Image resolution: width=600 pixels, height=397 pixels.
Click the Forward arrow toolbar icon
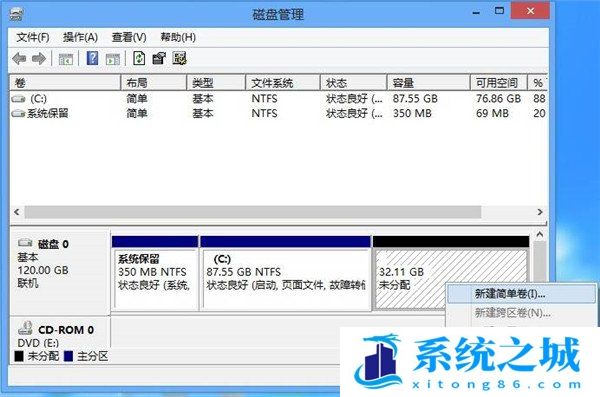(39, 59)
